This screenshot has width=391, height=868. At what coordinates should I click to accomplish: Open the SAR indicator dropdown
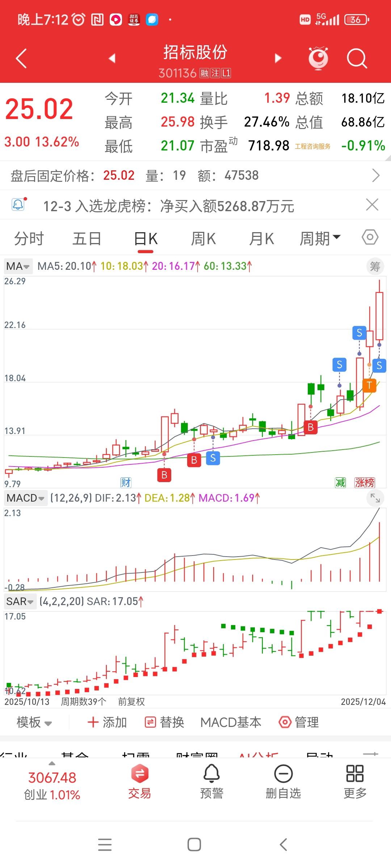click(20, 601)
